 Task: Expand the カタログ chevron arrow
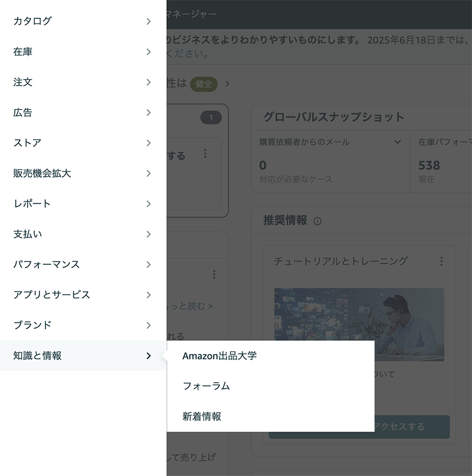tap(149, 22)
